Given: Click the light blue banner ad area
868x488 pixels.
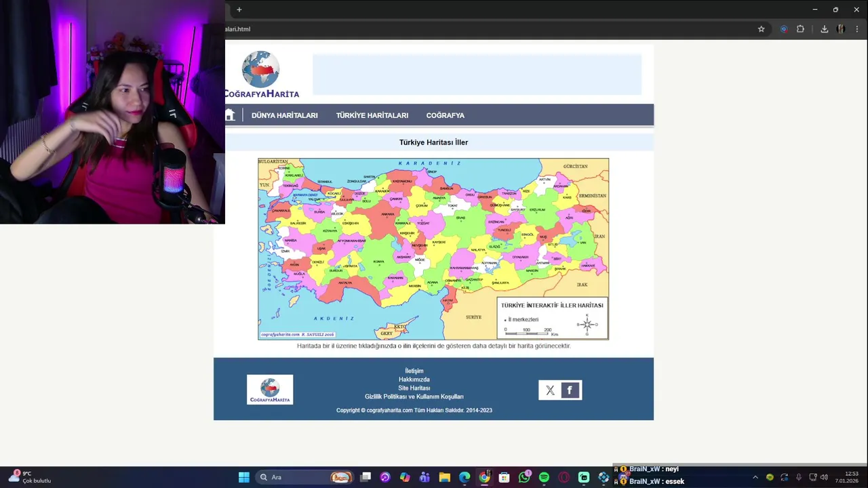Looking at the screenshot, I should [477, 75].
